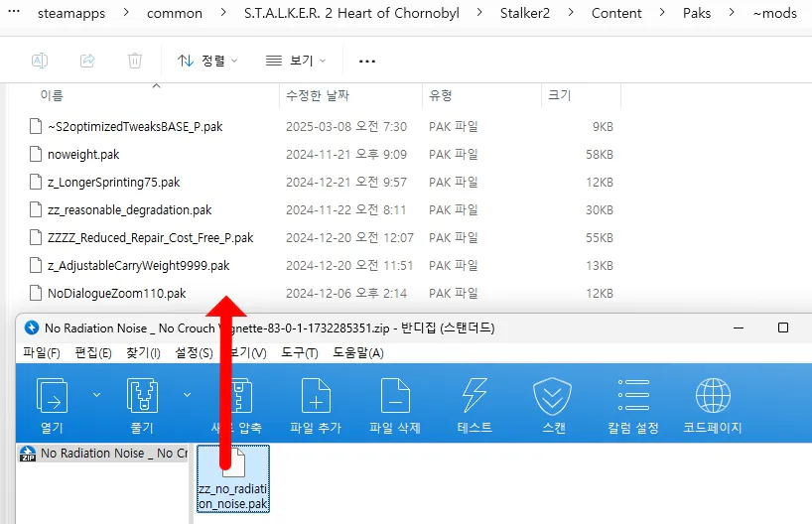Open dropdown arrow next to 열기 button
Screen dimensions: 812x524
click(96, 394)
